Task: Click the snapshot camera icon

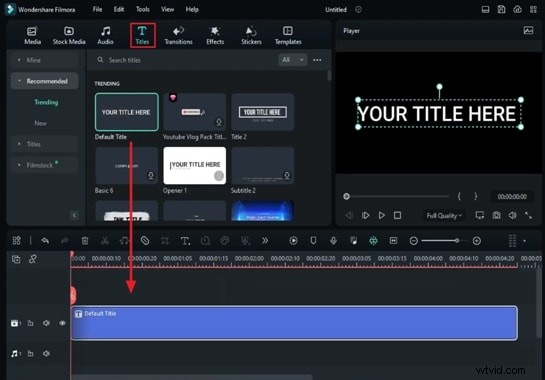Action: click(x=496, y=216)
